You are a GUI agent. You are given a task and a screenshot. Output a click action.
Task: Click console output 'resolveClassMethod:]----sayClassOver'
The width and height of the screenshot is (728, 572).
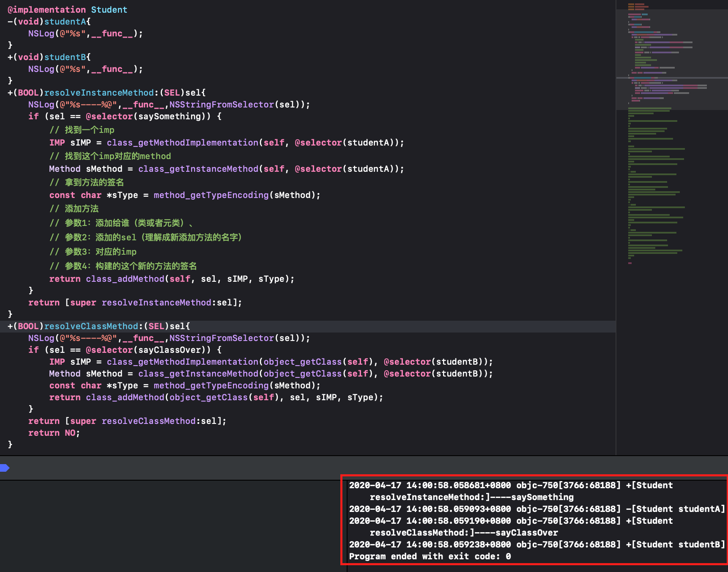(464, 533)
